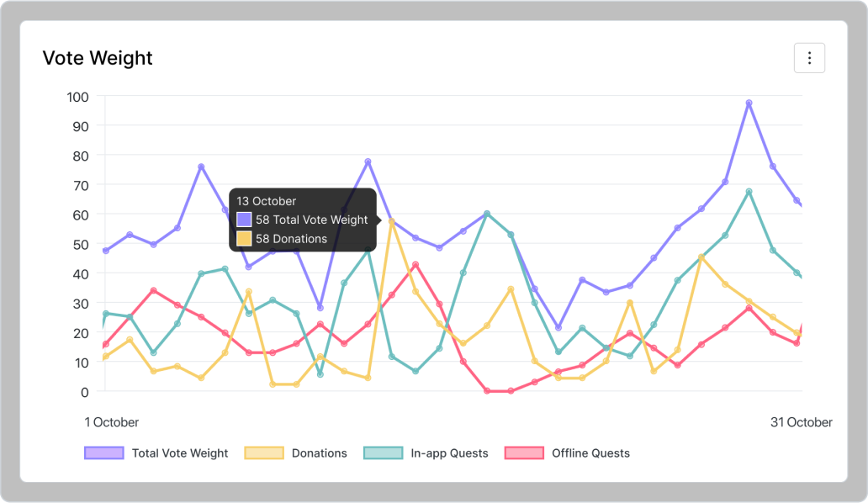
Task: Click the '1 October' axis label
Action: pyautogui.click(x=112, y=422)
